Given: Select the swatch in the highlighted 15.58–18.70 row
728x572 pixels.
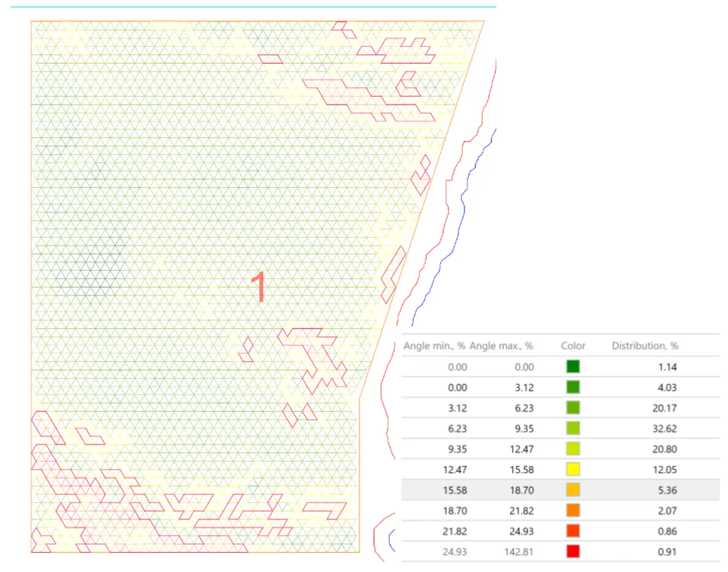Looking at the screenshot, I should point(573,490).
